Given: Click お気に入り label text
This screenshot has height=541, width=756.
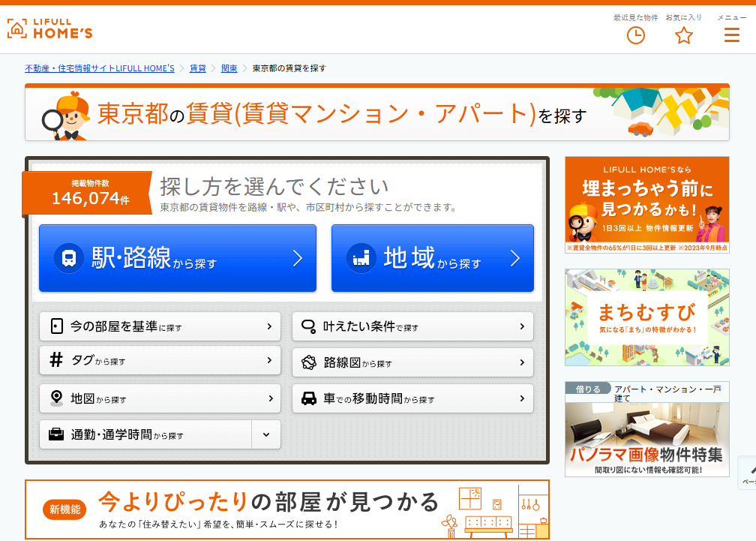Looking at the screenshot, I should pos(684,18).
